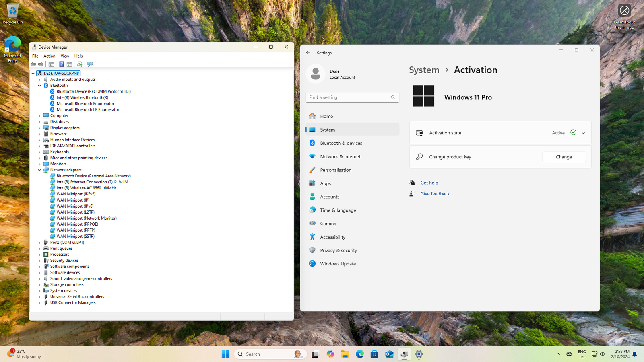Select WAN Miniport (PPPOE) entry
Viewport: 644px width, 362px height.
[77, 224]
